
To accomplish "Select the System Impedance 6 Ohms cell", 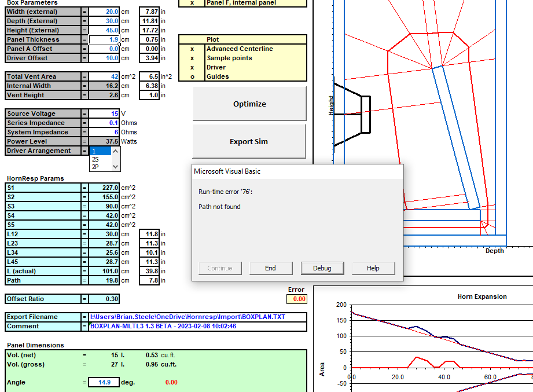I will (104, 132).
